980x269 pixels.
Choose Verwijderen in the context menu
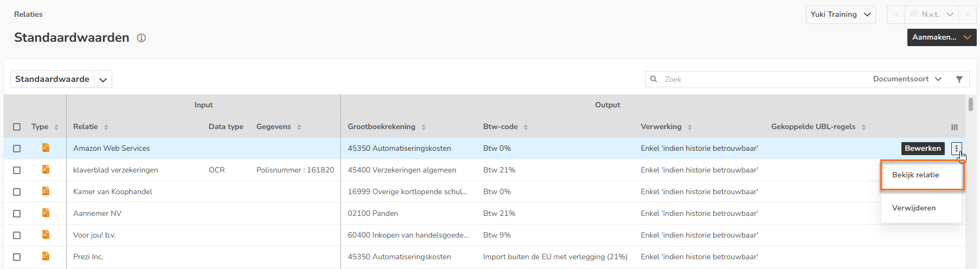point(914,208)
